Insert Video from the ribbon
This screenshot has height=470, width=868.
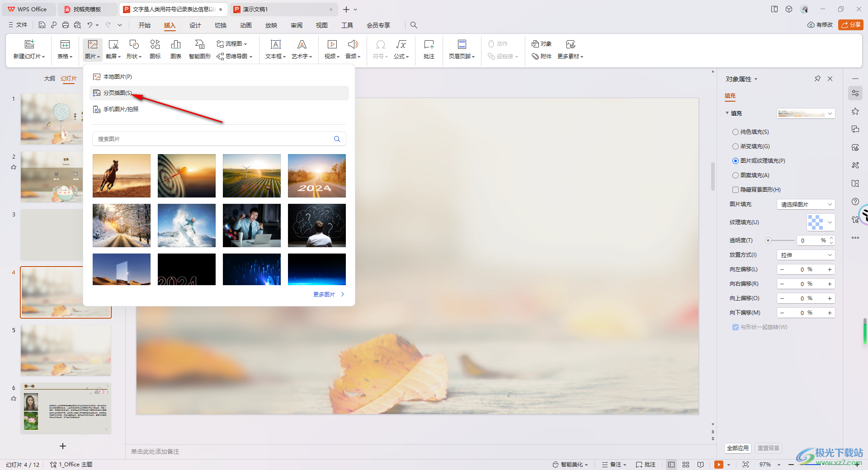[332, 49]
